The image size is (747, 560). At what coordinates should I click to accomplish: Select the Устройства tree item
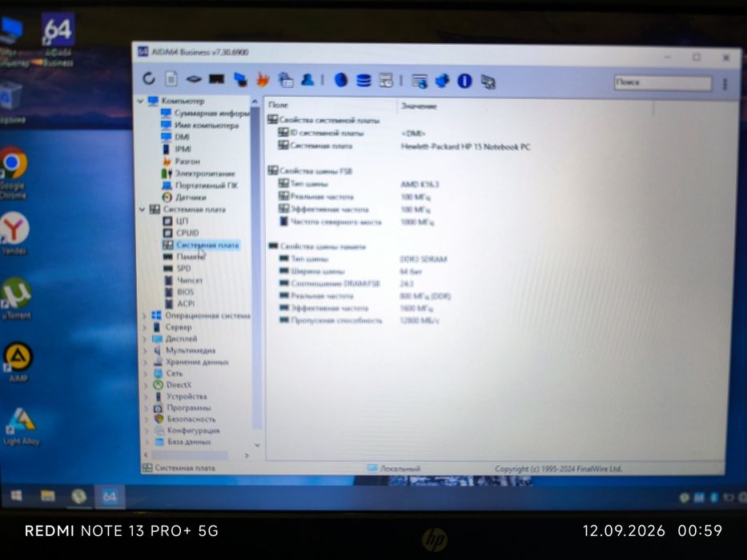coord(181,396)
